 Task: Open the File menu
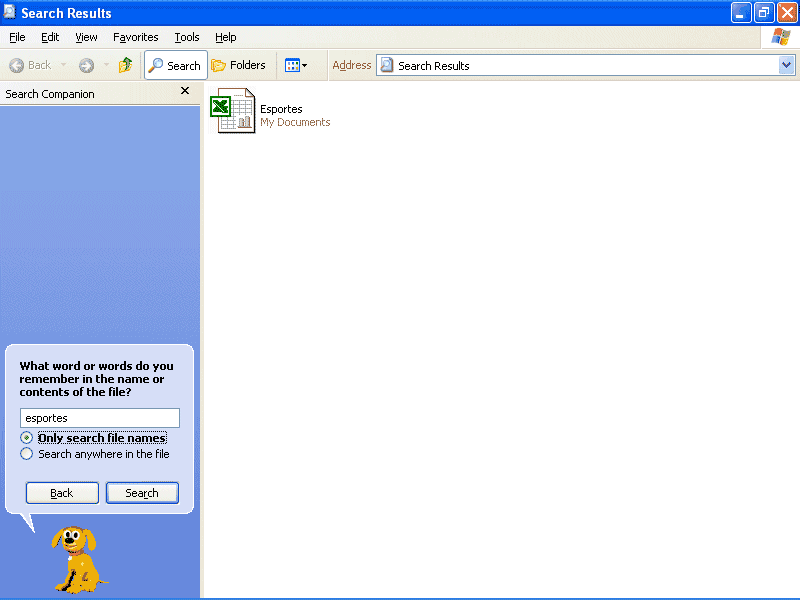click(x=17, y=37)
